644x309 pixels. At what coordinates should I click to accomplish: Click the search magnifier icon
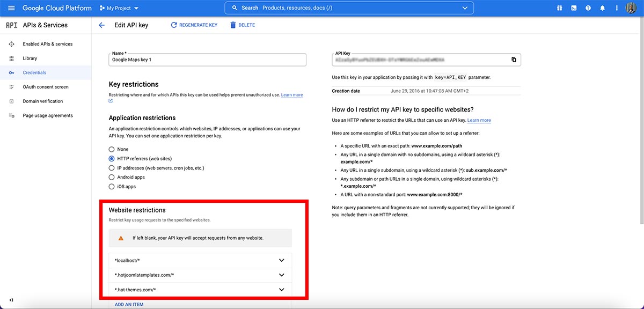coord(235,8)
